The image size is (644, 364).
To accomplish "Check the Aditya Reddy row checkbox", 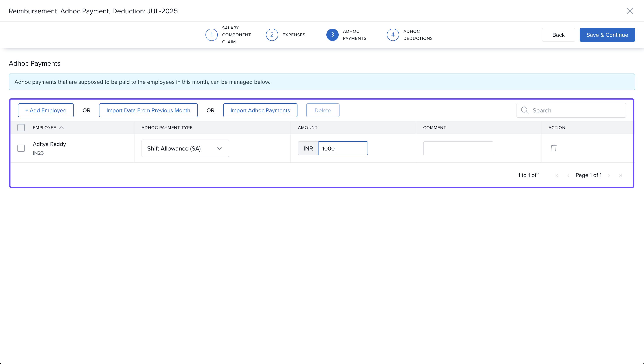I will tap(21, 148).
